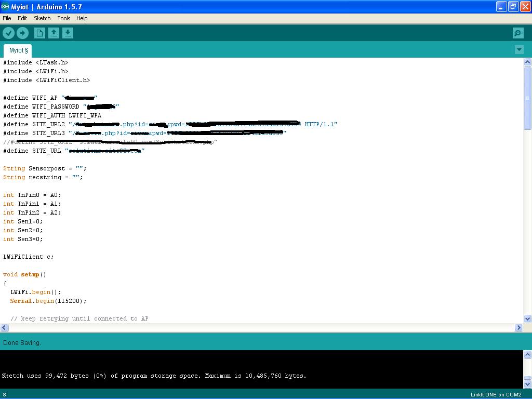This screenshot has height=399, width=532.
Task: Click the horizontal scroll-left arrow
Action: [4, 327]
